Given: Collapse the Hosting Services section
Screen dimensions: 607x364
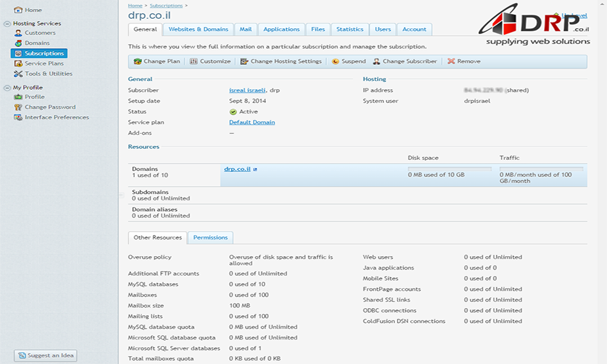Looking at the screenshot, I should coord(7,24).
